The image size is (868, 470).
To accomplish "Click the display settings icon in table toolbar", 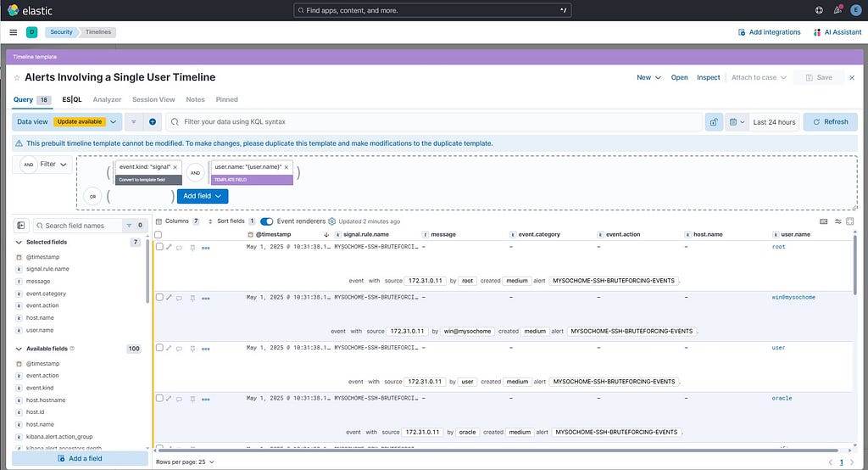I will (837, 221).
